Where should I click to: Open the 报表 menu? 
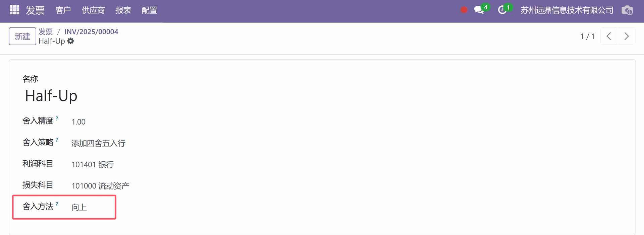coord(123,10)
